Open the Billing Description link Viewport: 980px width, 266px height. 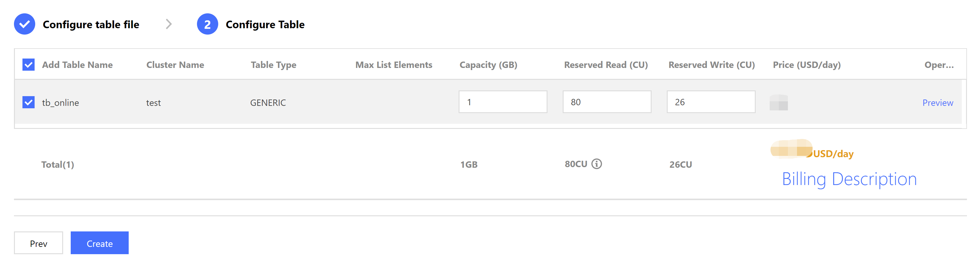click(x=849, y=179)
